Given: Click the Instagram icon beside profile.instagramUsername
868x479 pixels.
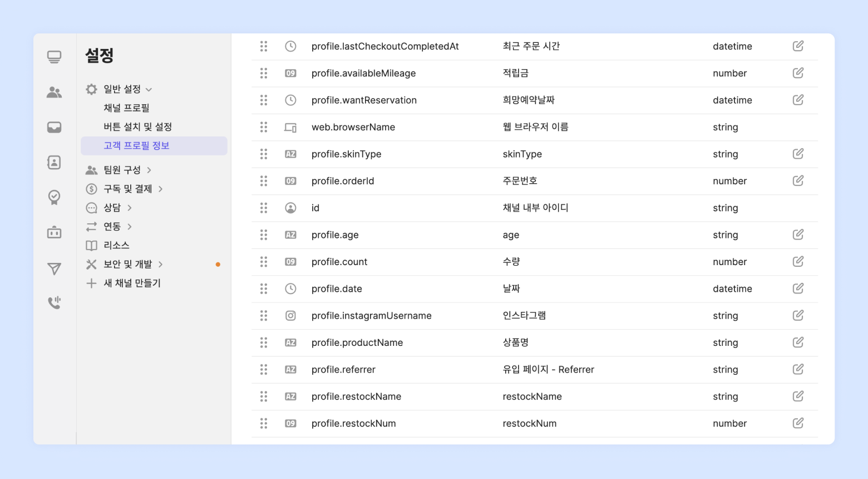Looking at the screenshot, I should click(x=290, y=316).
